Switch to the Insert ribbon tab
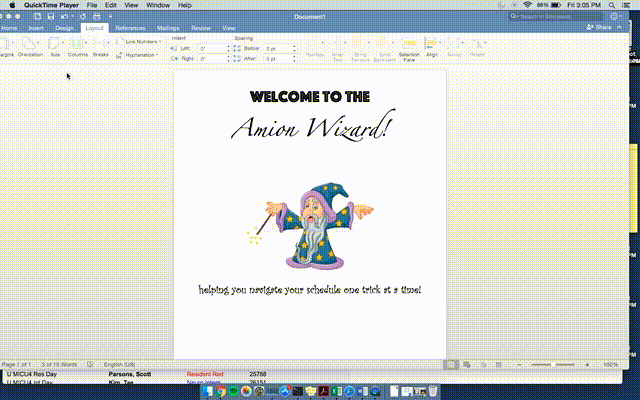The image size is (640, 400). point(36,28)
